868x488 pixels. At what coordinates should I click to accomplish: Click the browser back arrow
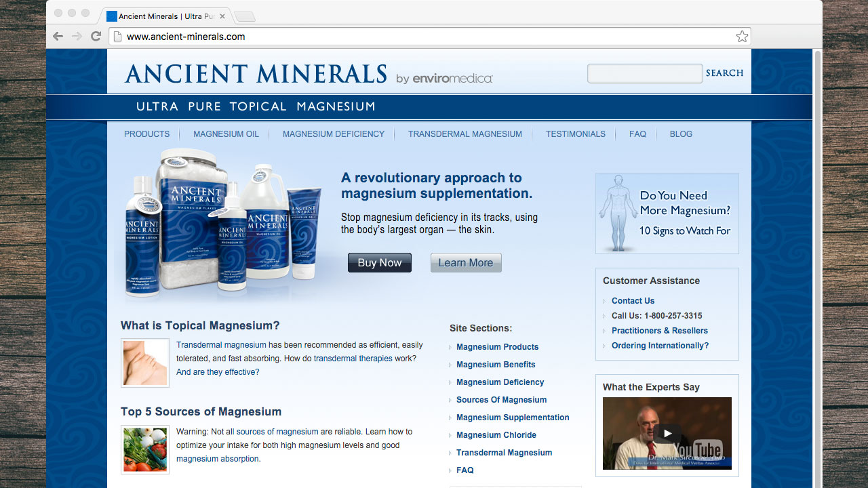point(58,37)
